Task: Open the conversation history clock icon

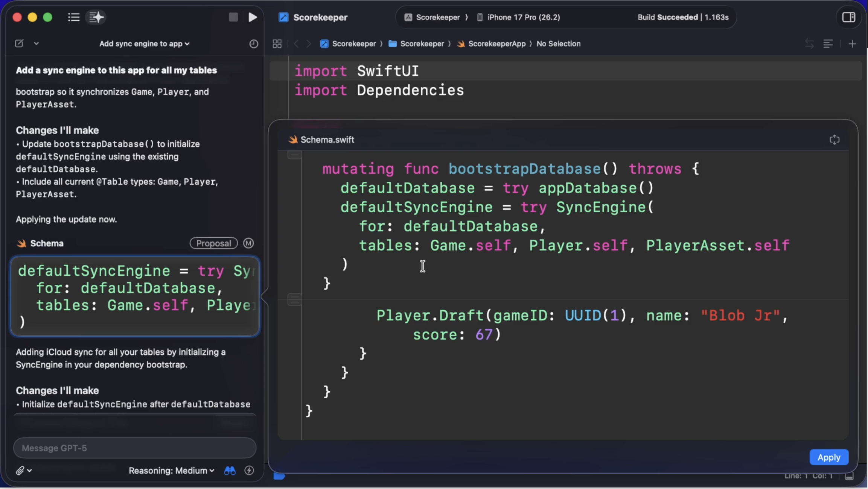Action: point(254,44)
